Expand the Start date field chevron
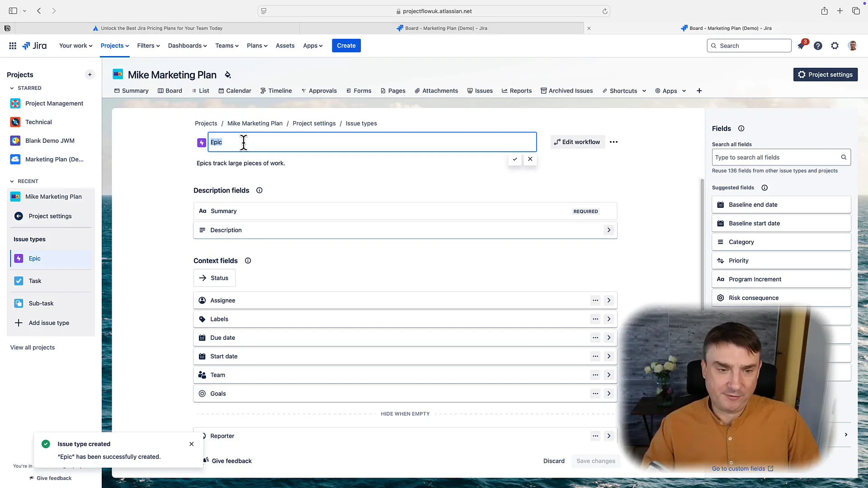The width and height of the screenshot is (868, 488). 609,357
